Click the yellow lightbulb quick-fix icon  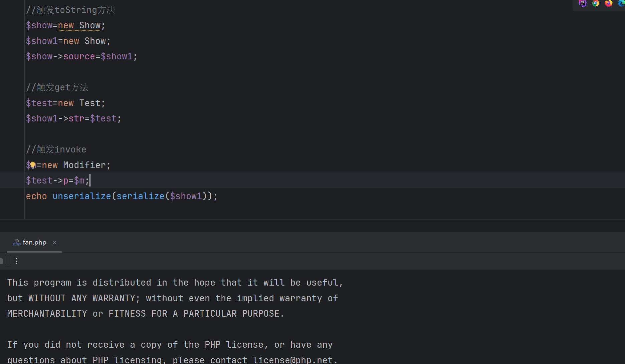point(33,165)
